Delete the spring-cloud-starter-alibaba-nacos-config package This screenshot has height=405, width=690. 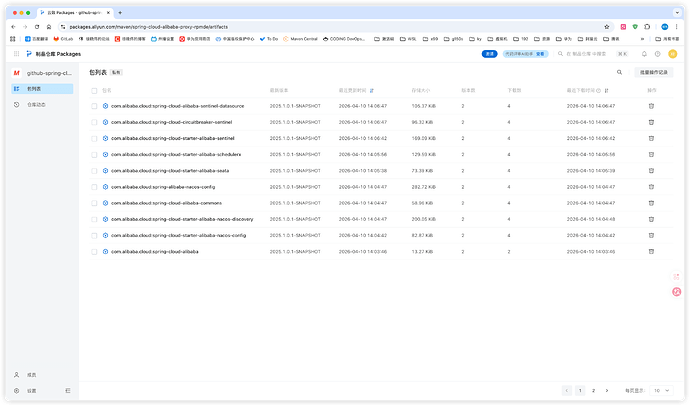click(651, 236)
